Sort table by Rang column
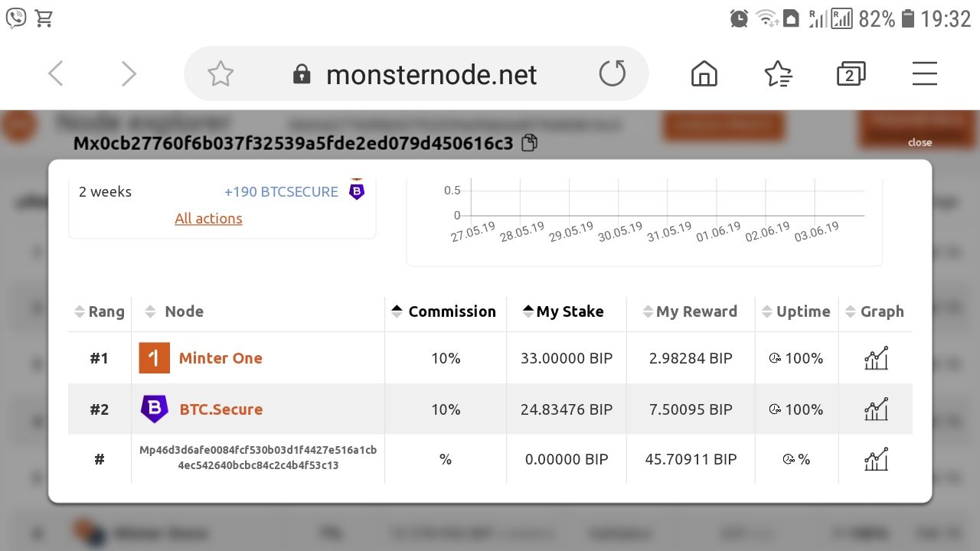This screenshot has height=551, width=980. 100,311
